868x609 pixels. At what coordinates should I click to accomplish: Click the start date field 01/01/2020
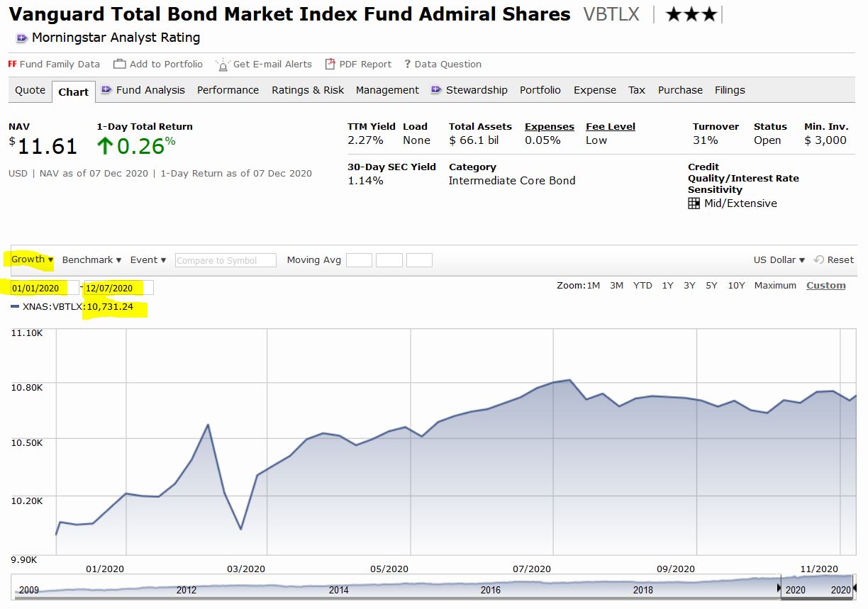click(x=45, y=288)
